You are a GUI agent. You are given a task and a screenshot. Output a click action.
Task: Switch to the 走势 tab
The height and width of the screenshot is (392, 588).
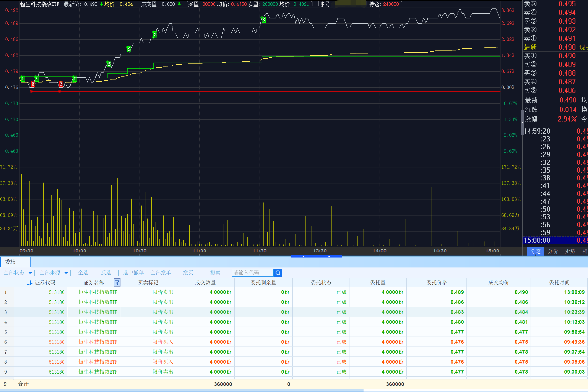point(570,251)
